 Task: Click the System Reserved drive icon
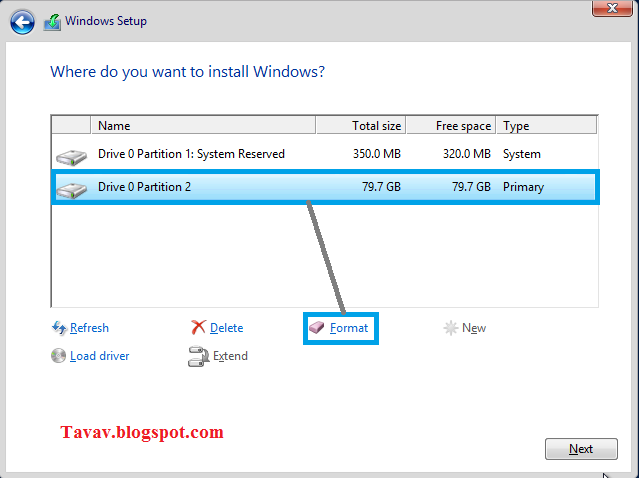pos(71,157)
